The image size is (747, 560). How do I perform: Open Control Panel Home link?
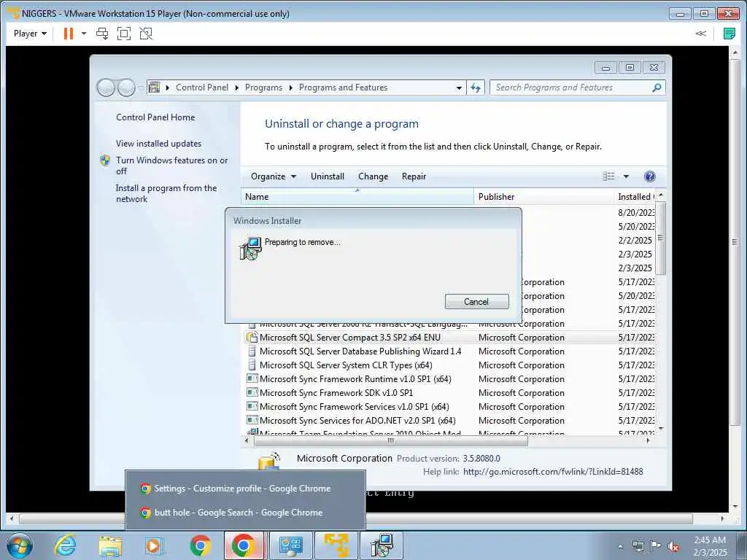click(155, 117)
